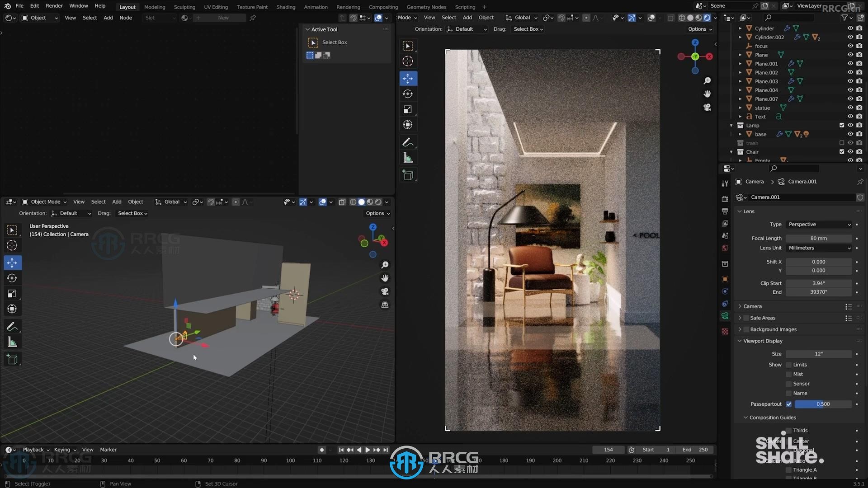Jump to the timeline start frame
868x488 pixels.
pos(341,450)
